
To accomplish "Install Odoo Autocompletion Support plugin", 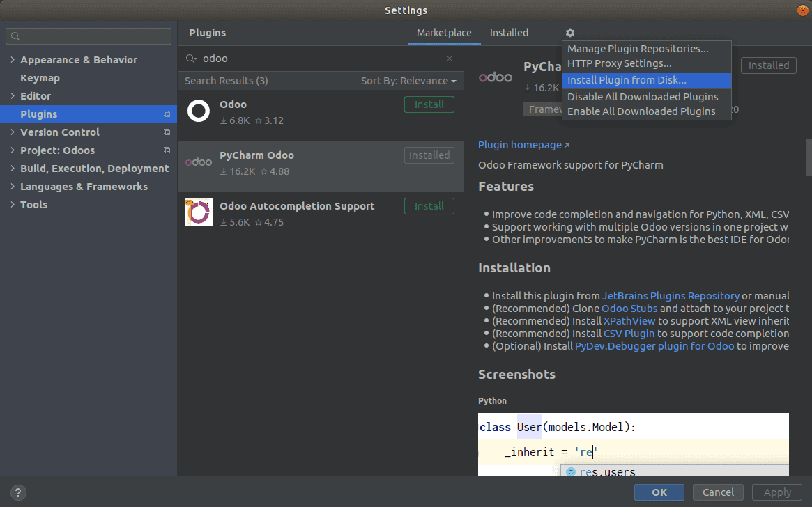I will coord(429,206).
